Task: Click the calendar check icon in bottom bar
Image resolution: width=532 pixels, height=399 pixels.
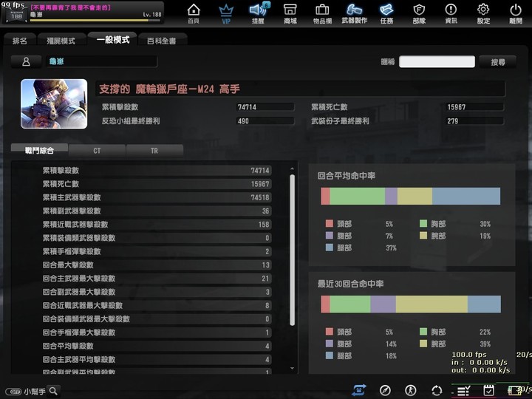Action: [x=488, y=391]
